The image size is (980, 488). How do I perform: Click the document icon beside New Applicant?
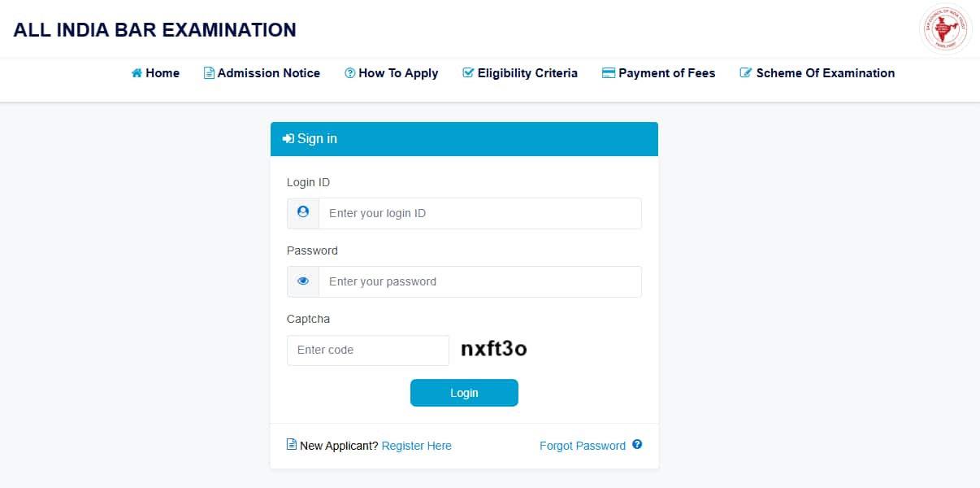click(x=291, y=445)
